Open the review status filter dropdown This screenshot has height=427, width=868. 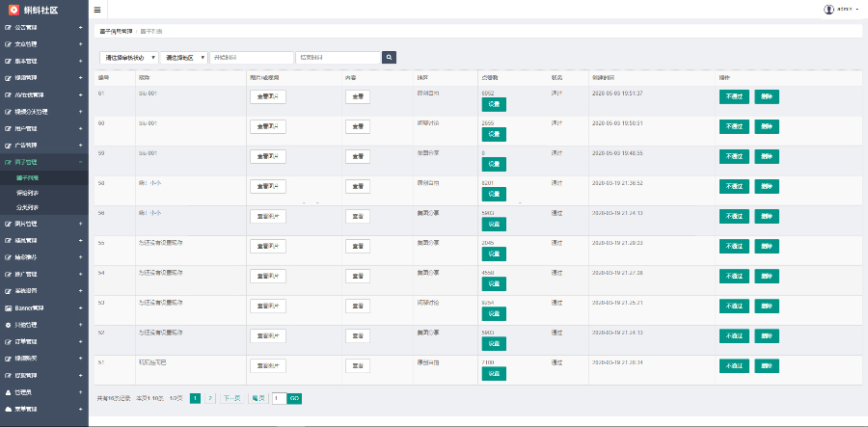click(128, 58)
